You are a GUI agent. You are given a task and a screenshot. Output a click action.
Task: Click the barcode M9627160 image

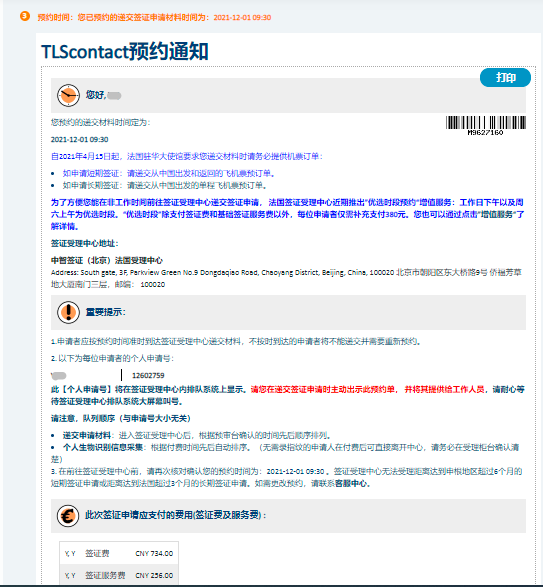tap(486, 126)
